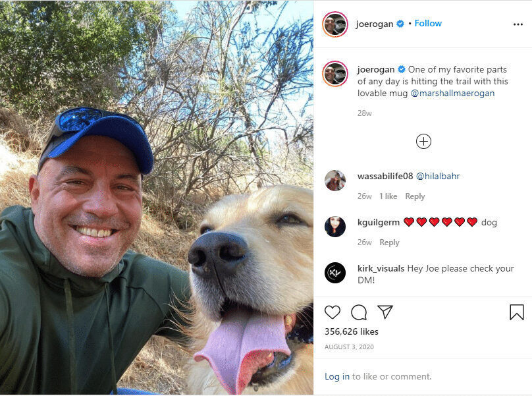532x396 pixels.
Task: Open the 356,626 likes count
Action: 351,331
